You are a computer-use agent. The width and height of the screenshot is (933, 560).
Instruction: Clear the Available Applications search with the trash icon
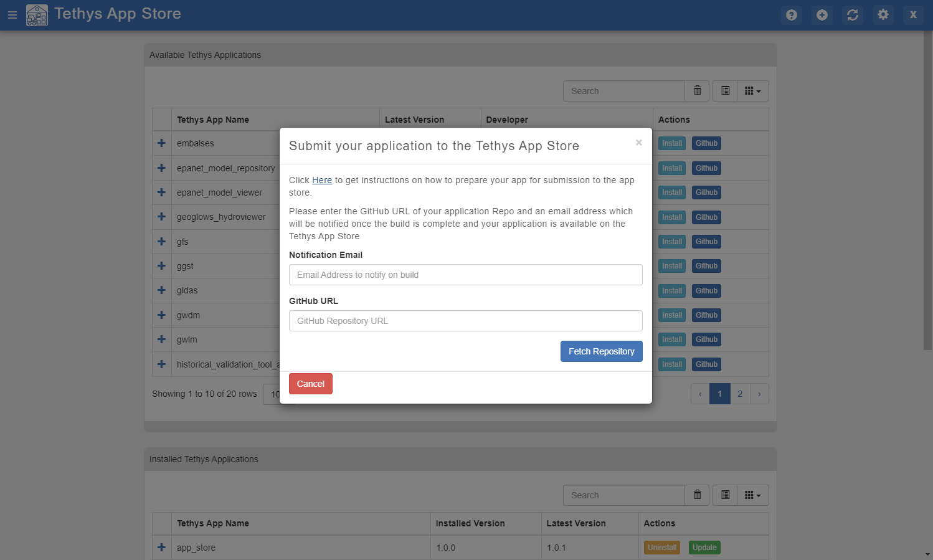coord(698,91)
